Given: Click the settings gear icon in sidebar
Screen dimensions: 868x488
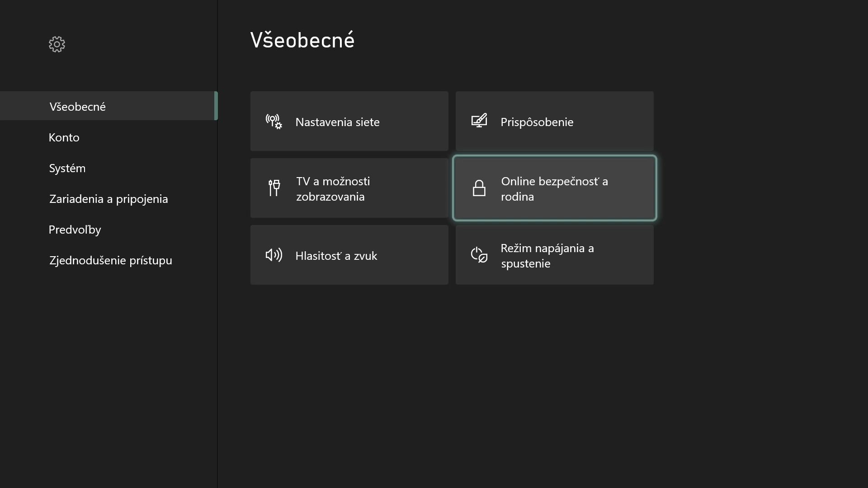Looking at the screenshot, I should click(57, 44).
